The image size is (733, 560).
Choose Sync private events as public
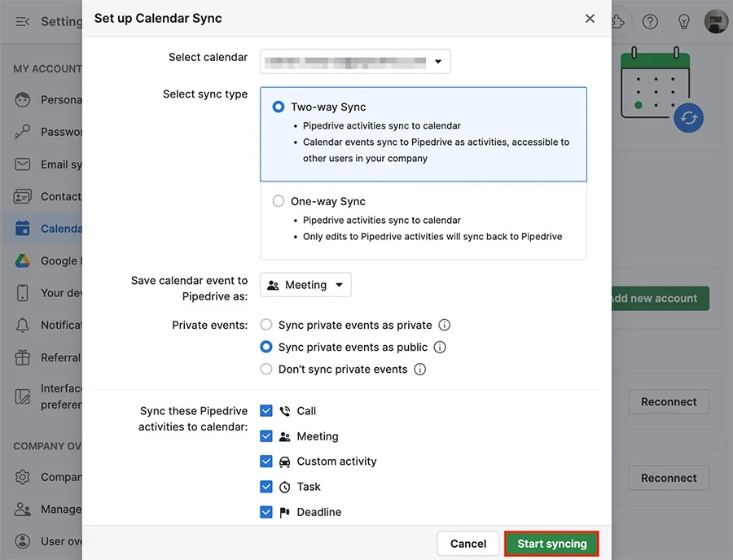click(266, 347)
